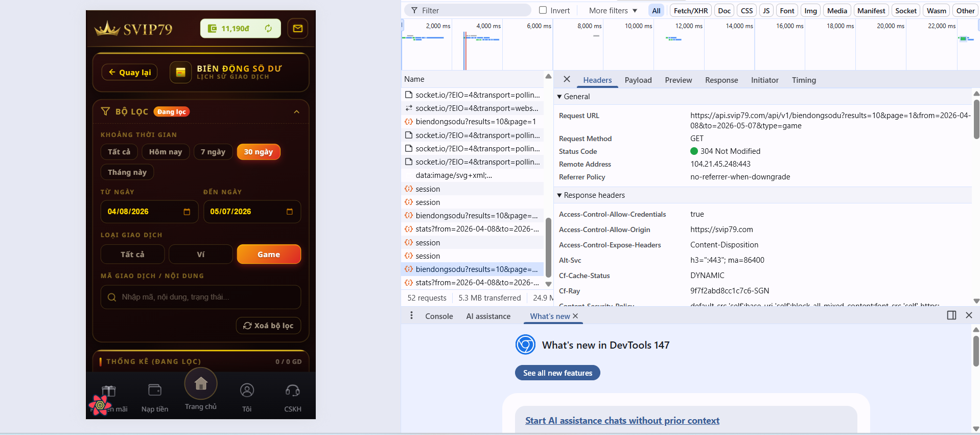Open the Nạp tiền wallet tab

click(155, 398)
